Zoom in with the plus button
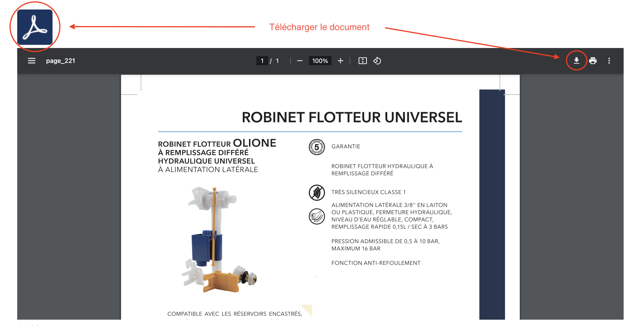This screenshot has width=644, height=326. point(340,61)
